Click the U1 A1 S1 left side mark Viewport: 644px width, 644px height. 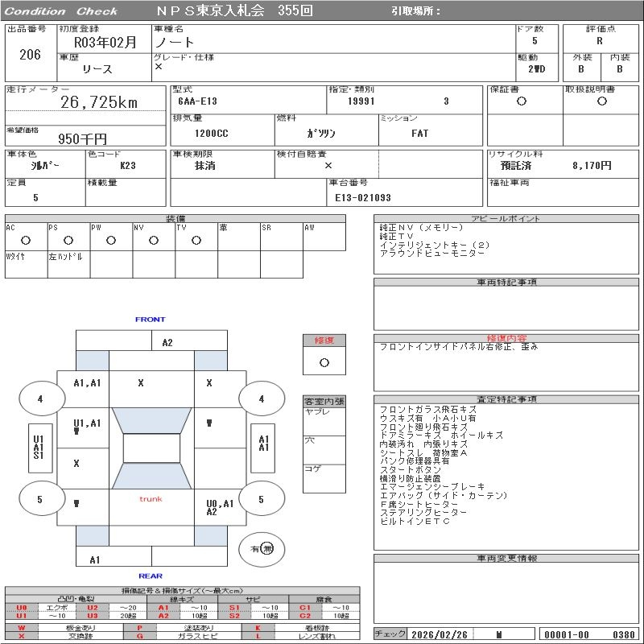(x=38, y=448)
